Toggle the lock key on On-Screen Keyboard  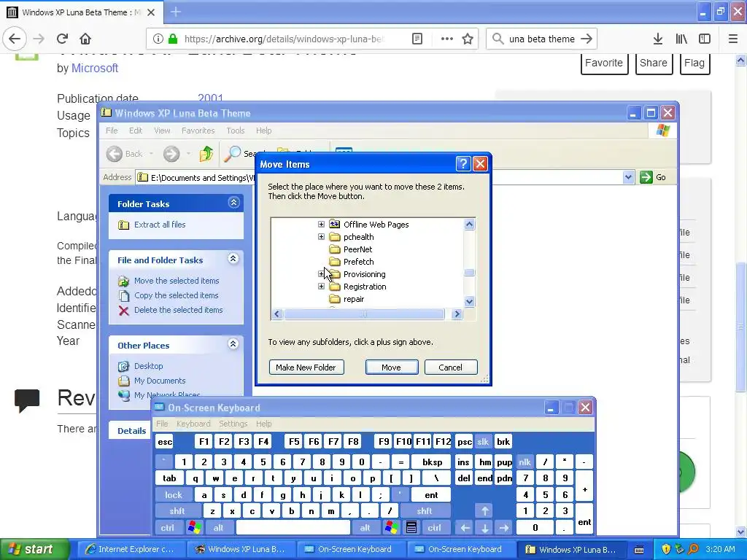[x=174, y=495]
